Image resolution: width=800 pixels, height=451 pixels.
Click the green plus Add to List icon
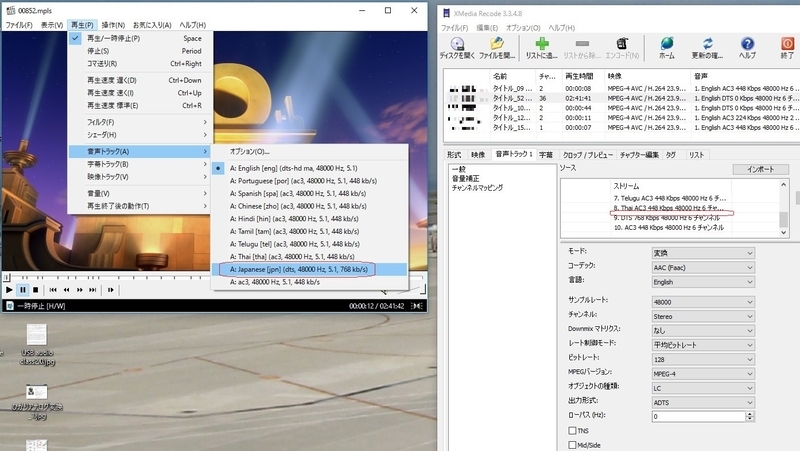click(542, 44)
